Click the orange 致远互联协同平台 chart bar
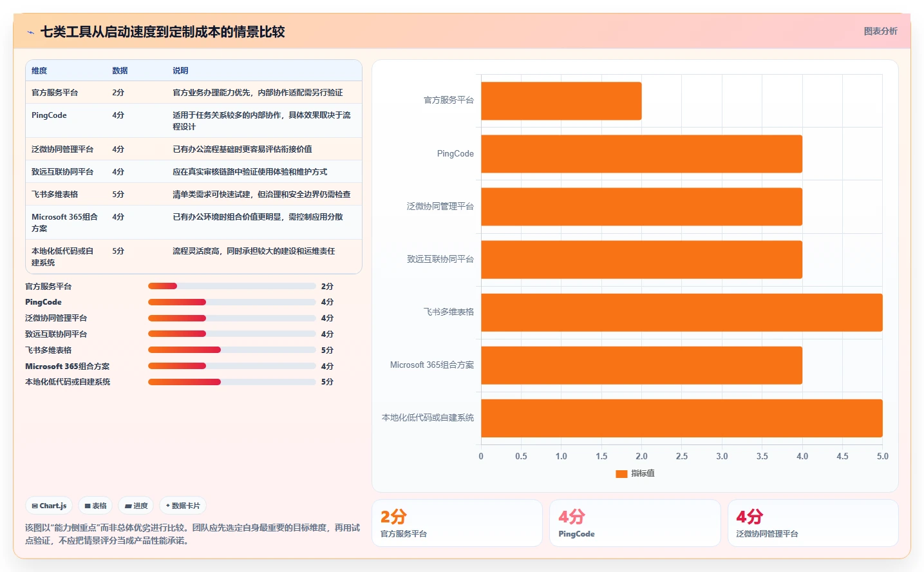Screen dimensions: 924x572 tap(641, 260)
